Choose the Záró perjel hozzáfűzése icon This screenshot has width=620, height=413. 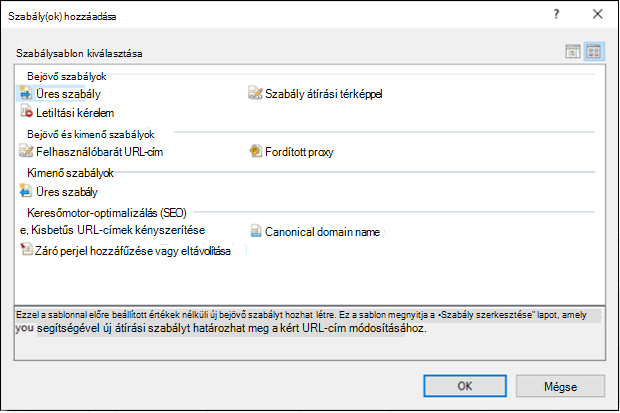click(x=26, y=250)
